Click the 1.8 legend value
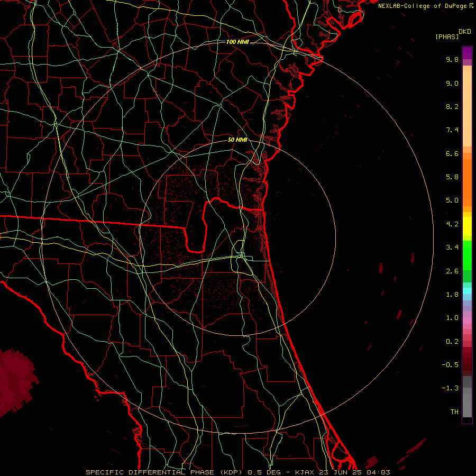The width and height of the screenshot is (476, 476). 452,295
